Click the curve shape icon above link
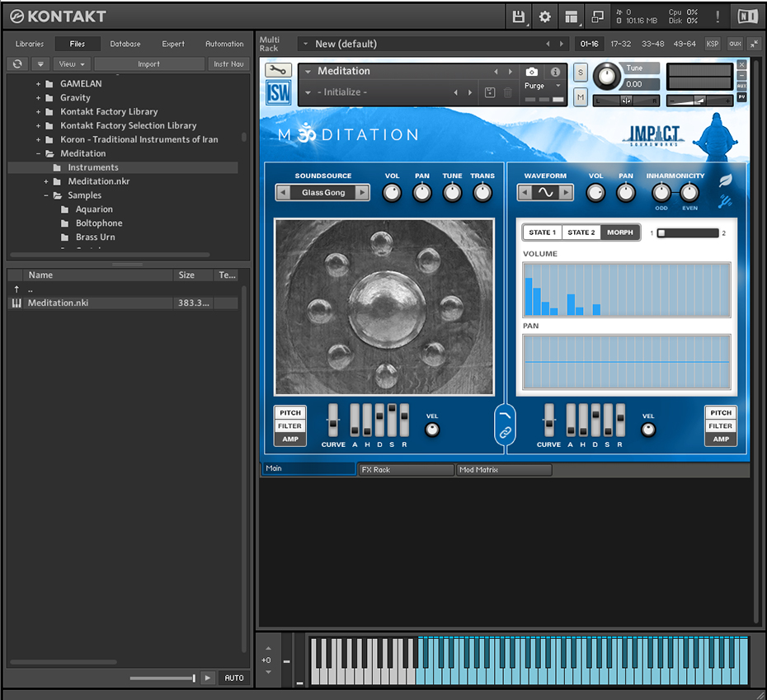 505,416
